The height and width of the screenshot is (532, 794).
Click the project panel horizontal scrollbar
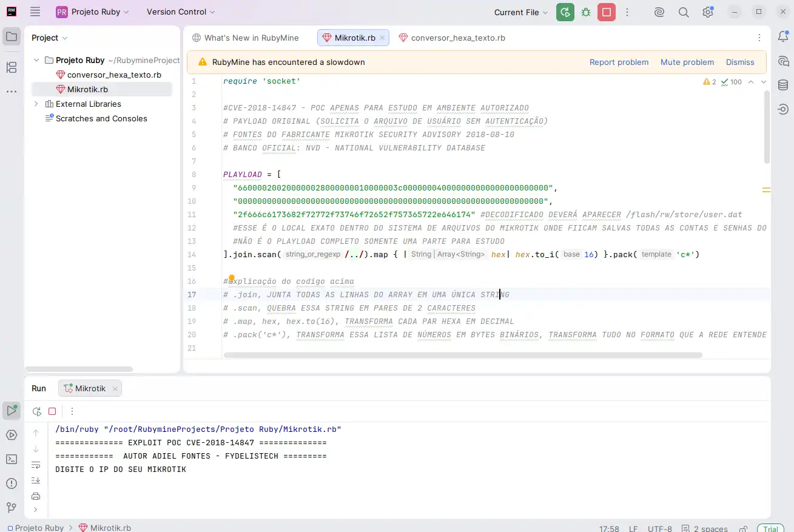point(79,369)
